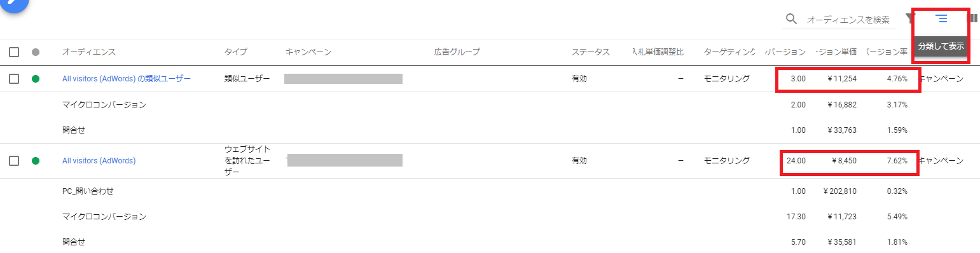Toggle the select-all header checkbox

click(14, 52)
